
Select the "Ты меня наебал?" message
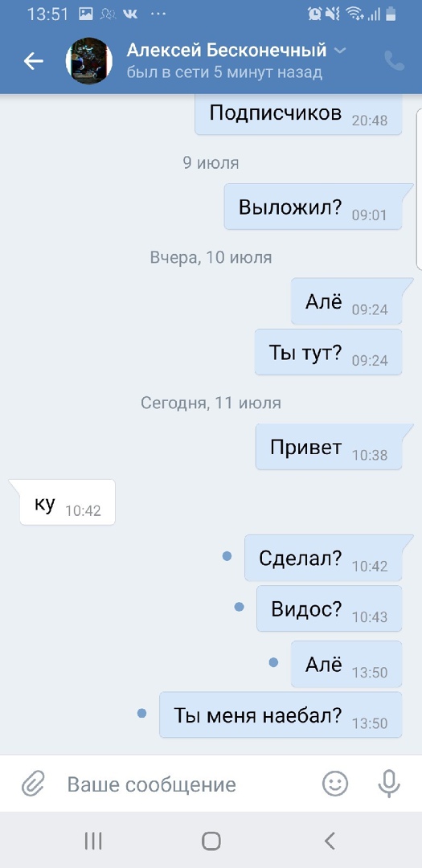coord(281,714)
